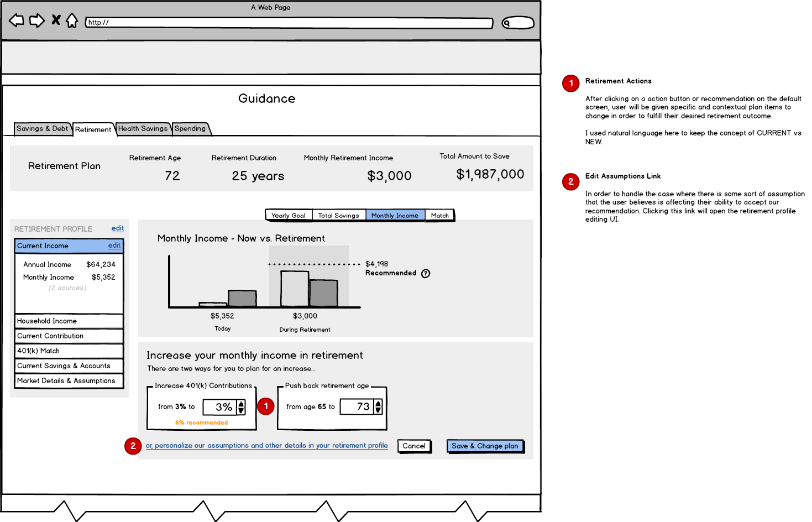The image size is (812, 522).
Task: Collapse the Current Income section
Action: tap(69, 246)
